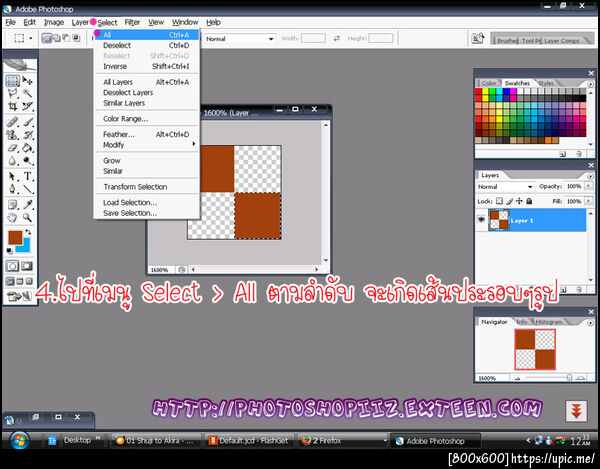Switch to Full Screen mode with menu bar
600x469 pixels.
tap(20, 282)
